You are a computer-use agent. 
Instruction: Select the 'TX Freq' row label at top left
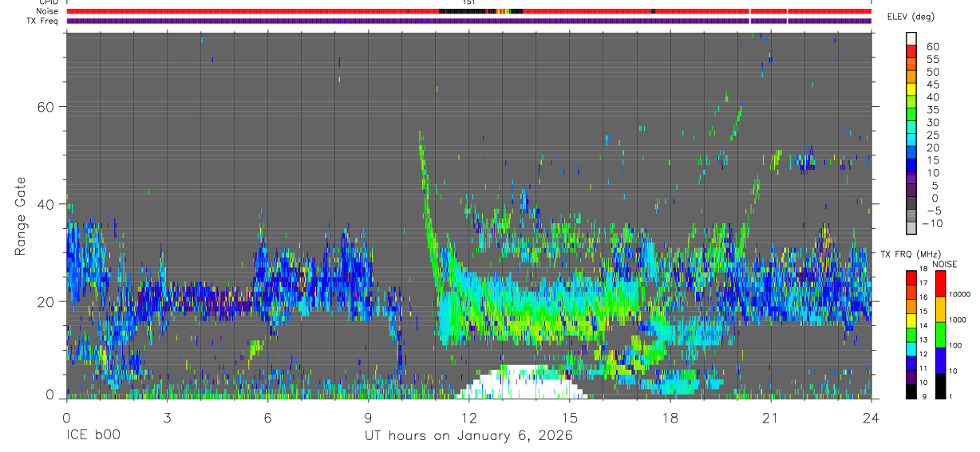(x=43, y=21)
